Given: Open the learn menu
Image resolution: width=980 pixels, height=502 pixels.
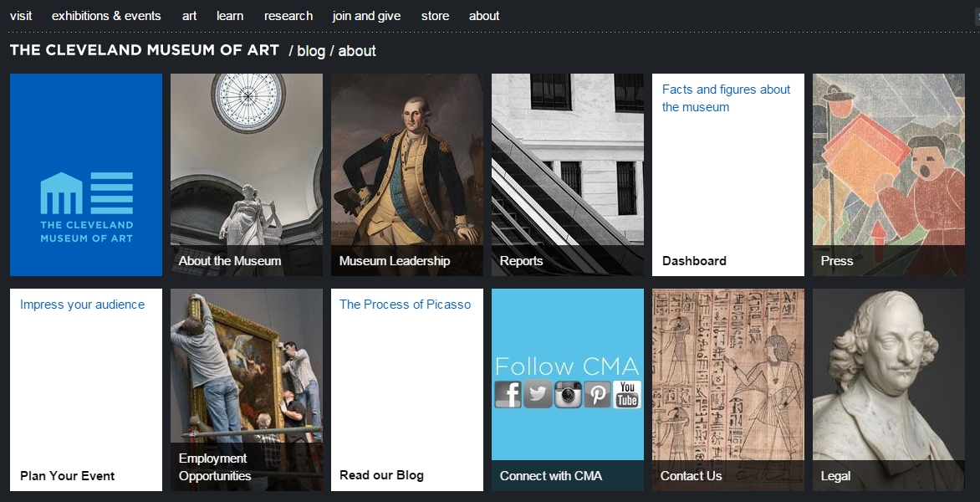Looking at the screenshot, I should pos(230,16).
